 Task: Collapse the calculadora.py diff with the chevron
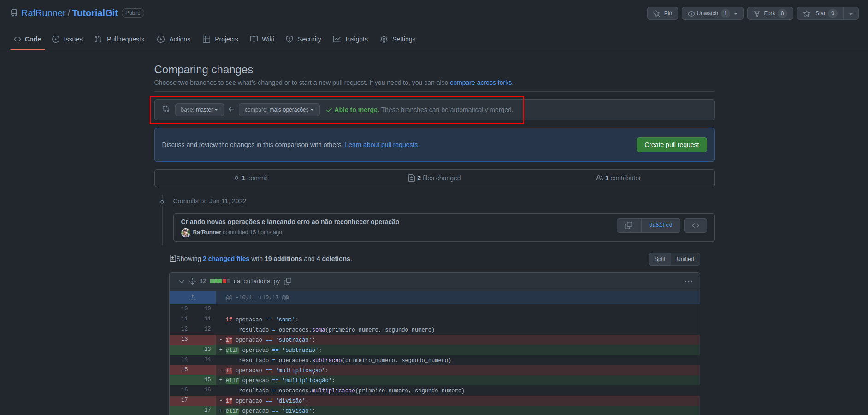click(182, 281)
